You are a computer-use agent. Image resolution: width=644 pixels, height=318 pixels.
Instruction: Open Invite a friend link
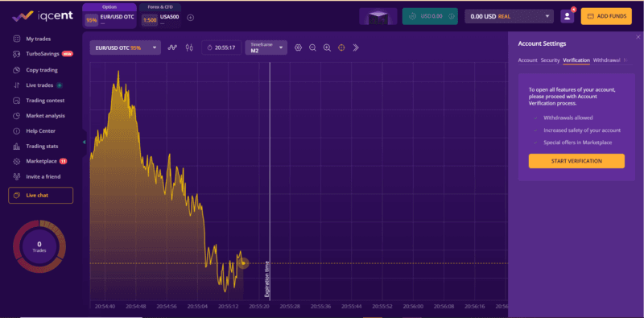pyautogui.click(x=43, y=176)
